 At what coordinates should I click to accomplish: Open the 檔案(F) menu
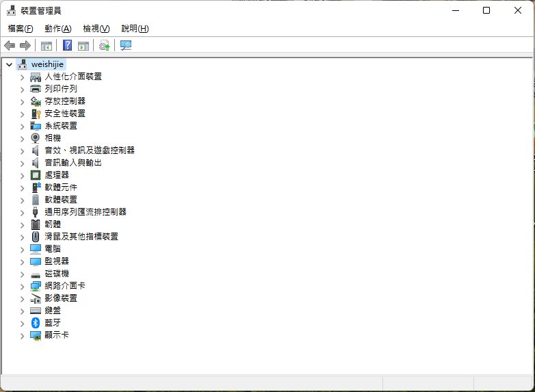point(21,29)
